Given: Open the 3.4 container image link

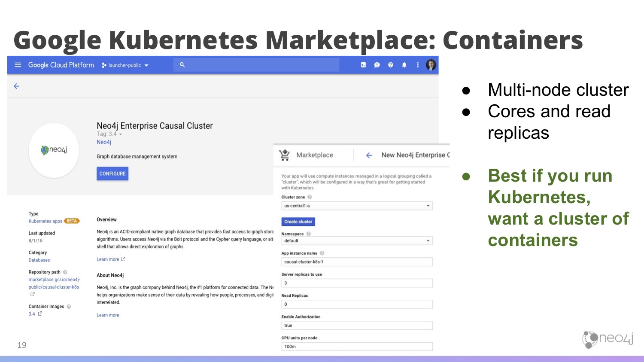Looking at the screenshot, I should click(32, 314).
